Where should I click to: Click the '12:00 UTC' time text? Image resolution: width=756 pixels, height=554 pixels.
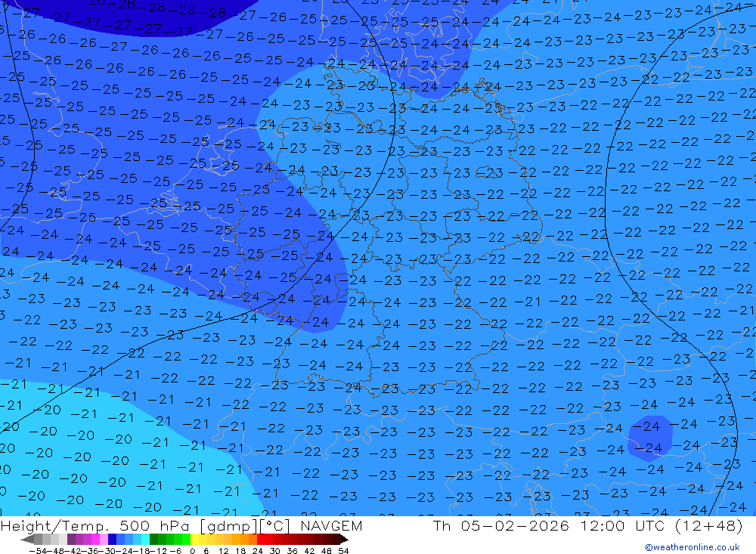tap(622, 526)
